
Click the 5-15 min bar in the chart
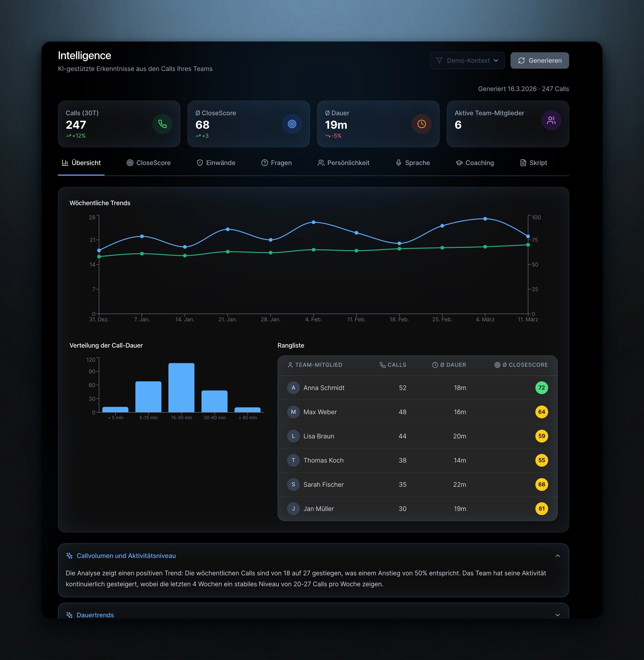coord(148,397)
